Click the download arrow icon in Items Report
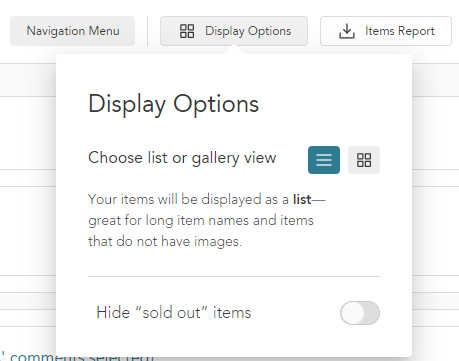The image size is (459, 361). [x=347, y=31]
